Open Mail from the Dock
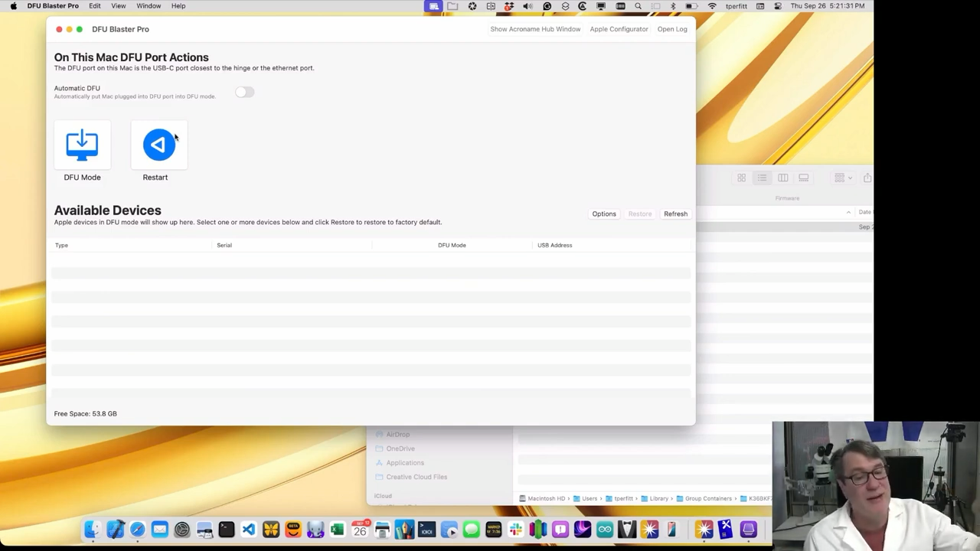This screenshot has height=551, width=980. (159, 530)
